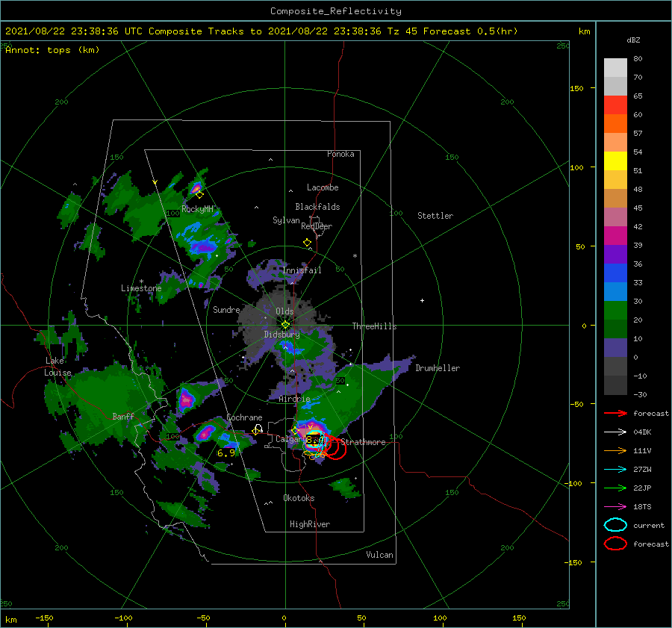672x628 pixels.
Task: Click the 150 tick on bottom km axis
Action: tap(519, 618)
